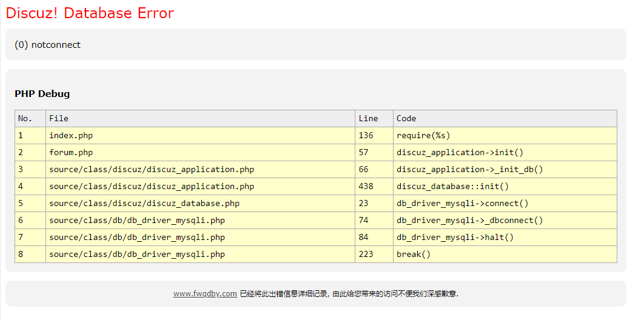This screenshot has height=320, width=644.
Task: Click the 'Discuz! Database Error' heading
Action: [90, 13]
